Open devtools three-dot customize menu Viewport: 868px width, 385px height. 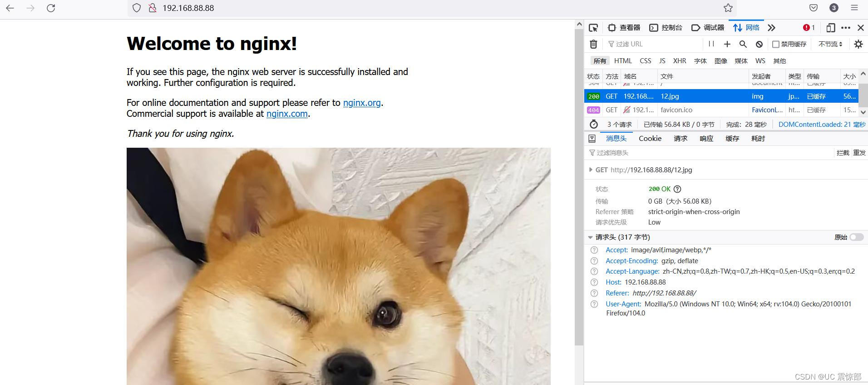[846, 28]
